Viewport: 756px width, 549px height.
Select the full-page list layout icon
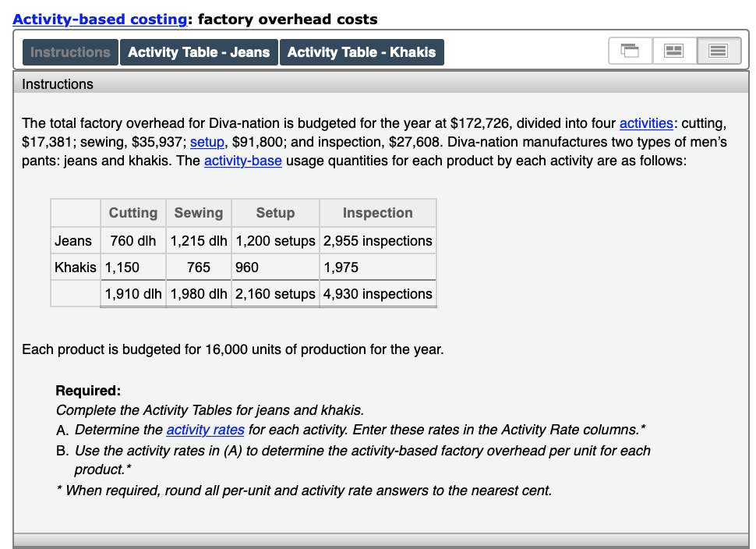(x=718, y=50)
